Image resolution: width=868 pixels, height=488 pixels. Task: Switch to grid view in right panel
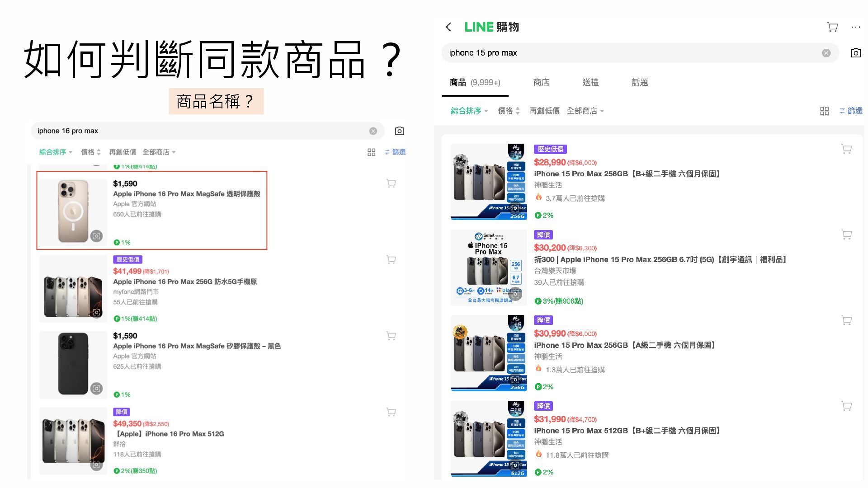coord(824,111)
